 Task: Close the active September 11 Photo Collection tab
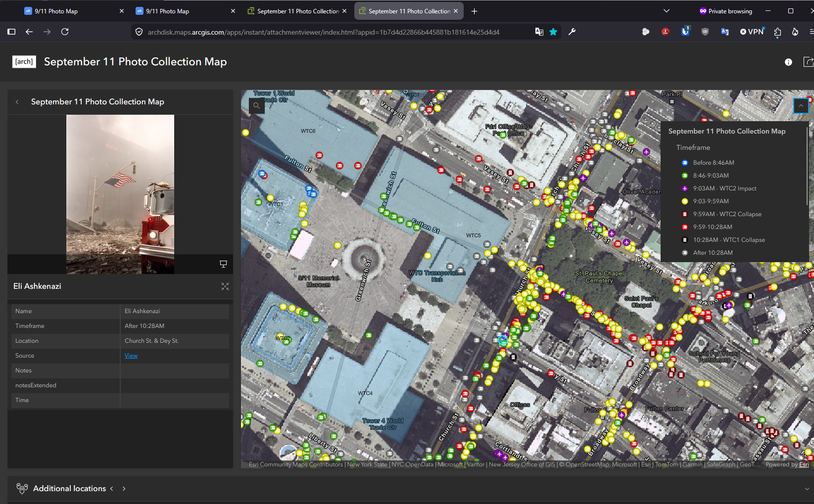456,11
